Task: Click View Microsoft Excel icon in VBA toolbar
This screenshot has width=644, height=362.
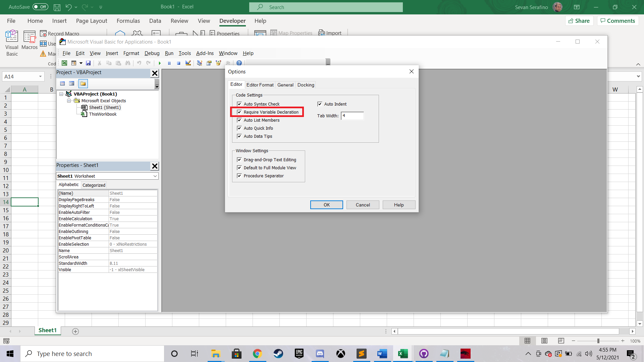Action: click(x=64, y=63)
